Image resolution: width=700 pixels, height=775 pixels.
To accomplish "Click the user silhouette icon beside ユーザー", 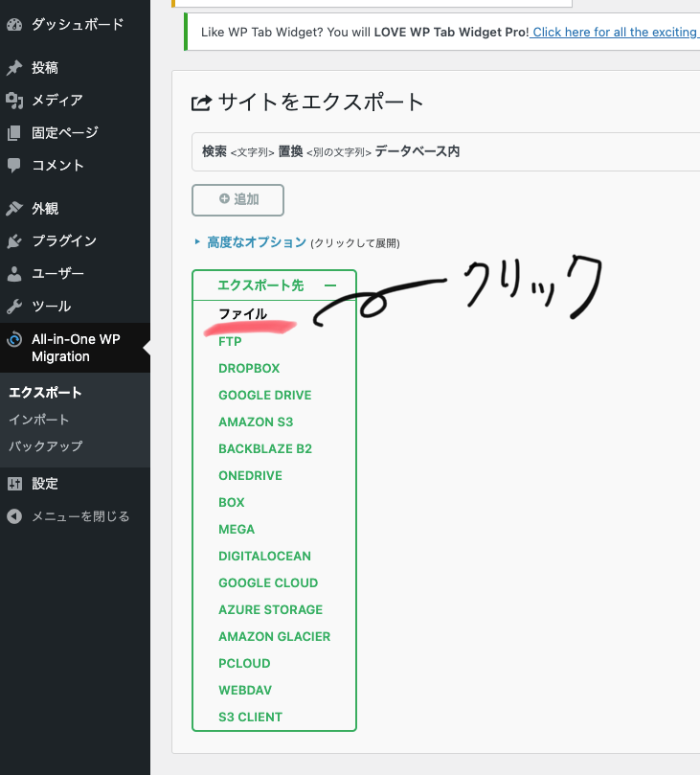I will (x=14, y=274).
